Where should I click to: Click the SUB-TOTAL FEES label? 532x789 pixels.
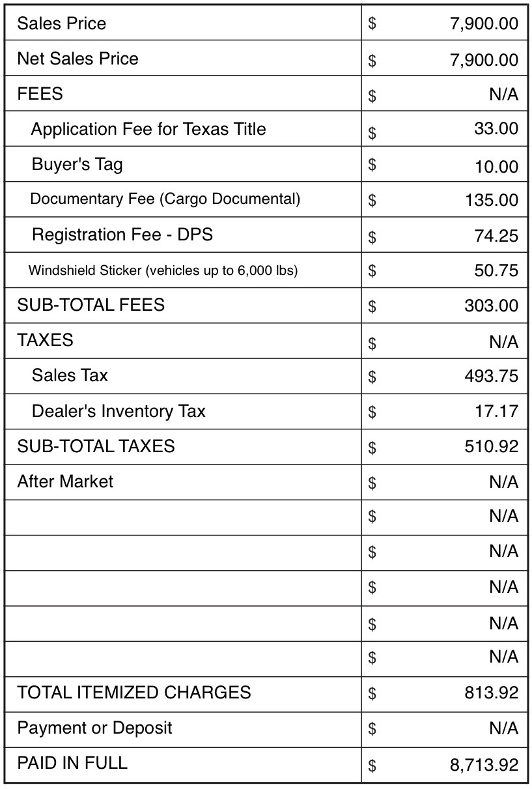pyautogui.click(x=91, y=305)
